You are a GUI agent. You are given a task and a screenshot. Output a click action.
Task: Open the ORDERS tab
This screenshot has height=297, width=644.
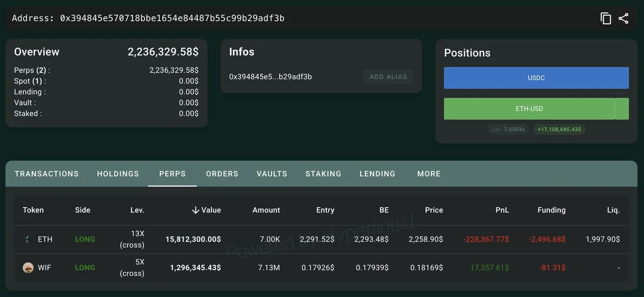[222, 174]
